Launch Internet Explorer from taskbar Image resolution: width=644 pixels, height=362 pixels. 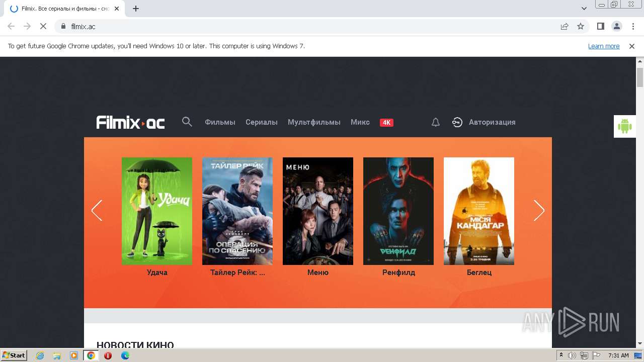tap(40, 355)
